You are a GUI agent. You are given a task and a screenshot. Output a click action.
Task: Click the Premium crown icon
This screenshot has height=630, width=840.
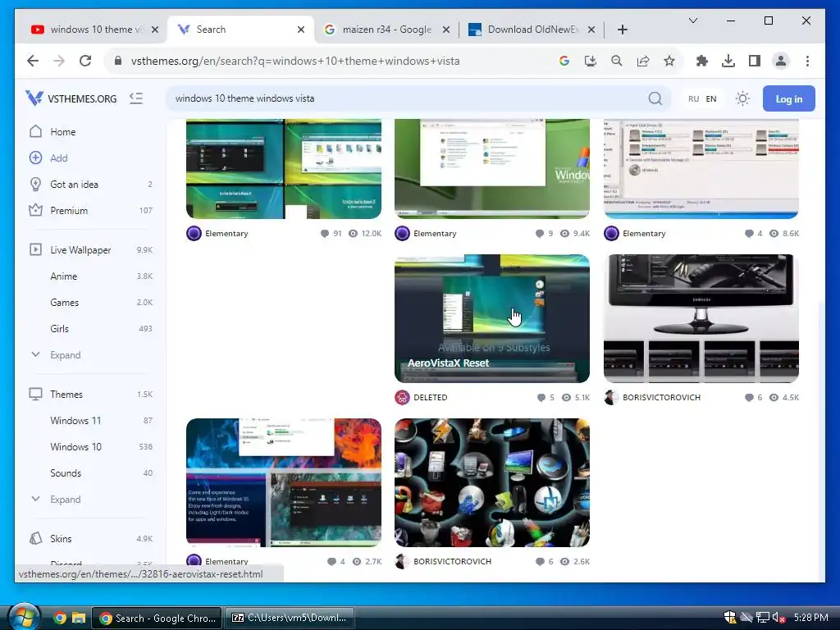pyautogui.click(x=35, y=210)
